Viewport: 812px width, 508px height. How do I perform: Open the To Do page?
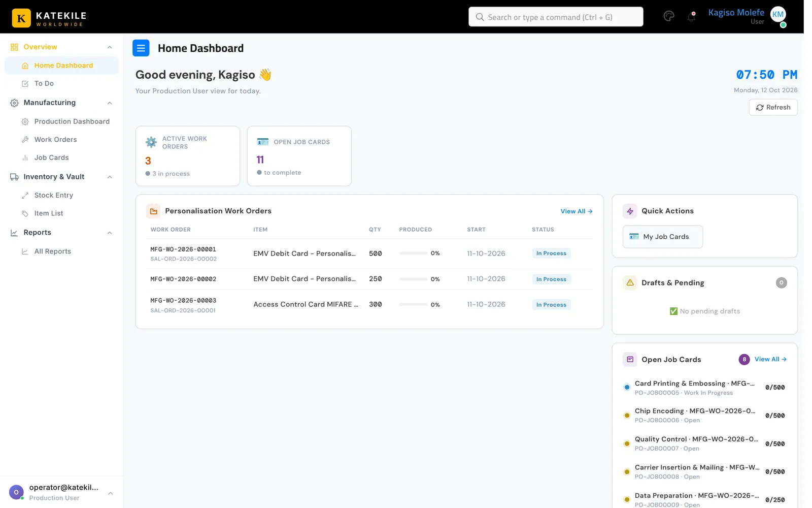[x=62, y=83]
